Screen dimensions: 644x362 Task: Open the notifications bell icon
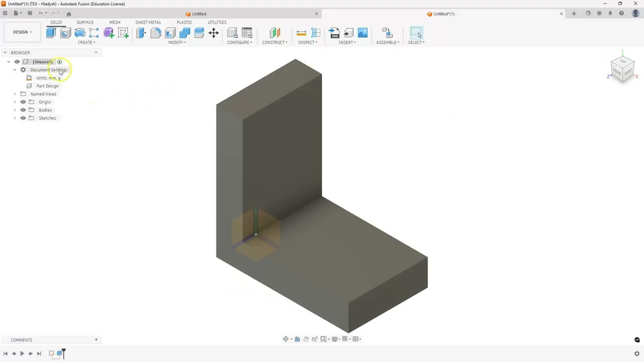[x=610, y=14]
